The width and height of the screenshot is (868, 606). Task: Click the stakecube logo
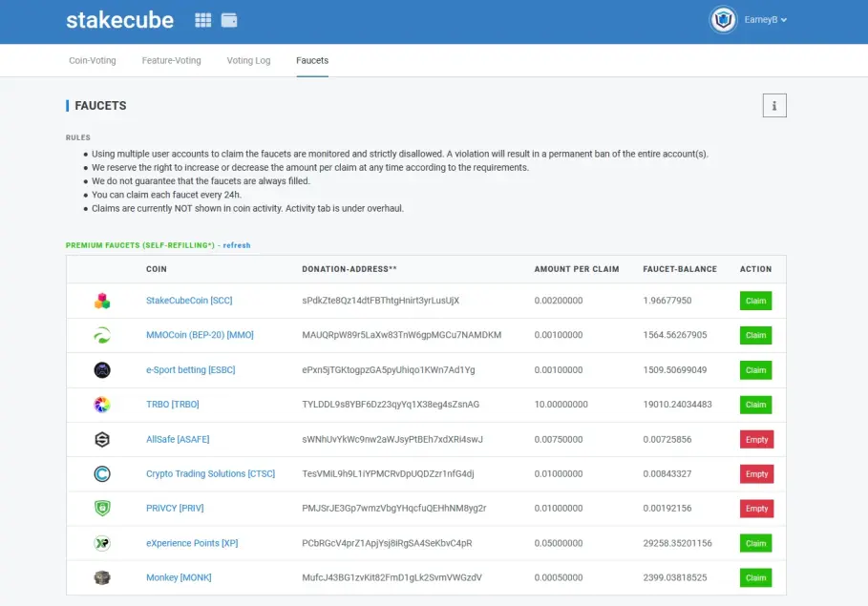[119, 20]
